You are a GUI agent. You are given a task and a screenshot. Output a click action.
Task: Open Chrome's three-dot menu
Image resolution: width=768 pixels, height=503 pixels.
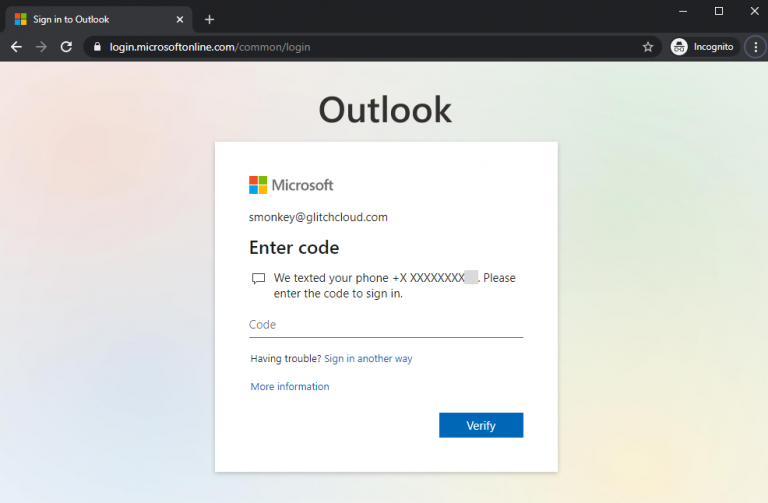(755, 47)
